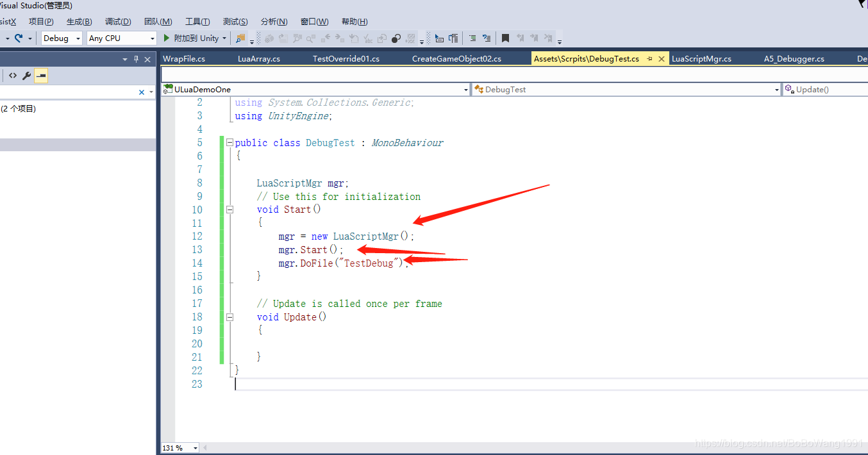The height and width of the screenshot is (455, 868).
Task: Open dropdown arrow beside 附加到 Unity
Action: point(224,38)
